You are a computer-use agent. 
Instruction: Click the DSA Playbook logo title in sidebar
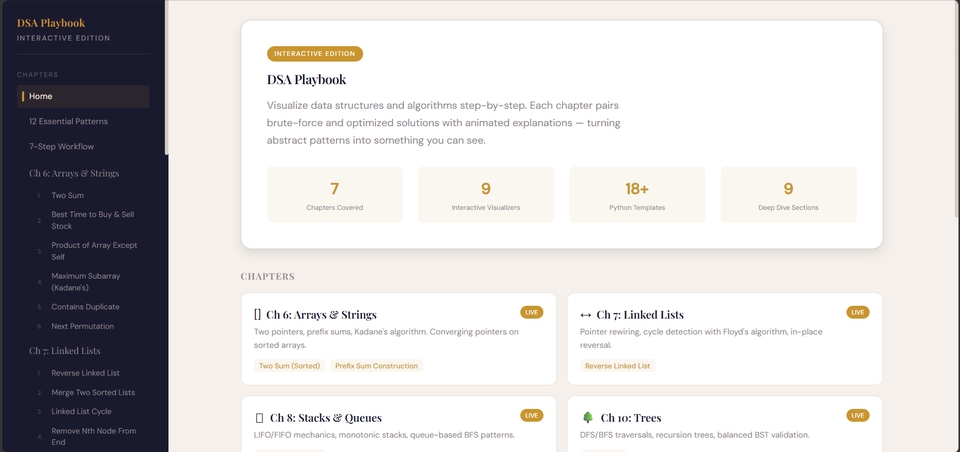(51, 23)
